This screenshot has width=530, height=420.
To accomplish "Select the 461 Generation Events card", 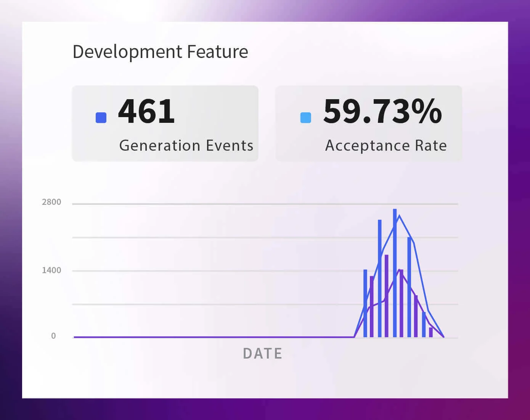I will coord(165,124).
